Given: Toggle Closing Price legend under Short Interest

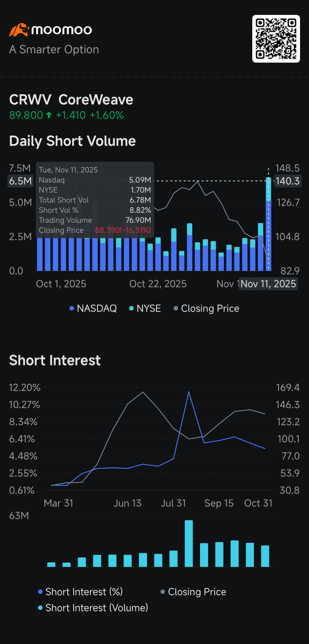Looking at the screenshot, I should point(193,591).
